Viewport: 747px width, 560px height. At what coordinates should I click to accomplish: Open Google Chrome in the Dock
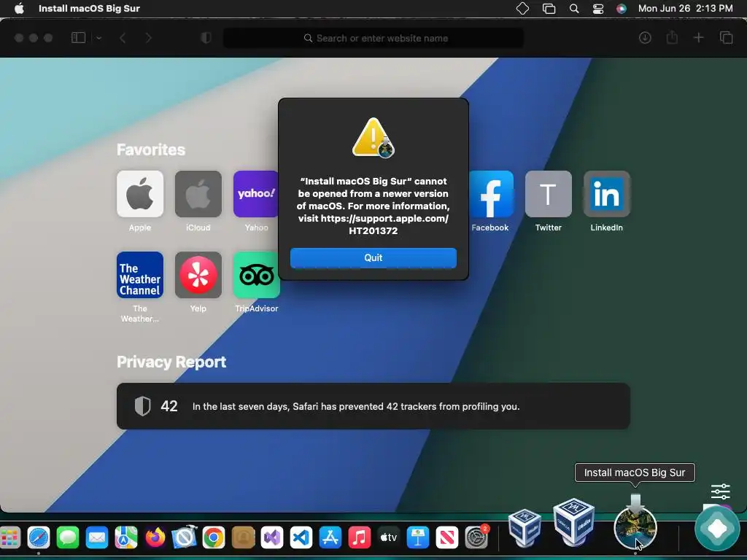click(214, 538)
